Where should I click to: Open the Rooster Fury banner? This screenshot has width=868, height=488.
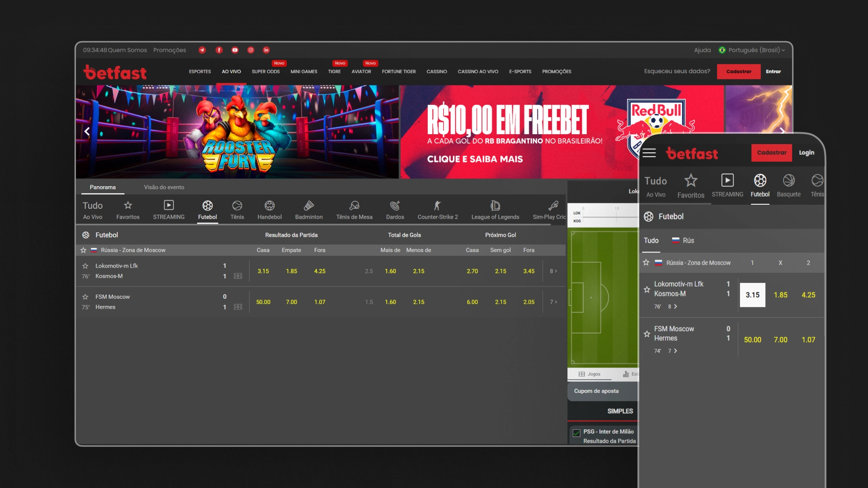pyautogui.click(x=237, y=131)
